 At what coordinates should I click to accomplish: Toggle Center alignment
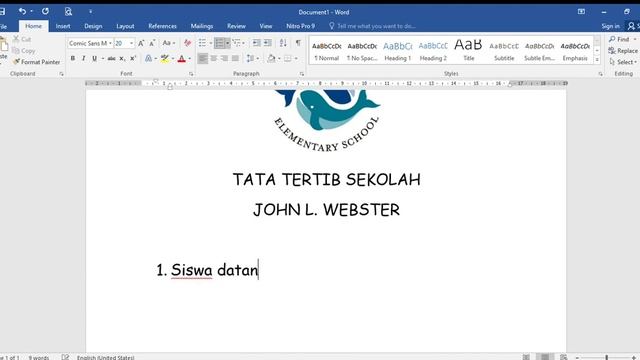213,58
